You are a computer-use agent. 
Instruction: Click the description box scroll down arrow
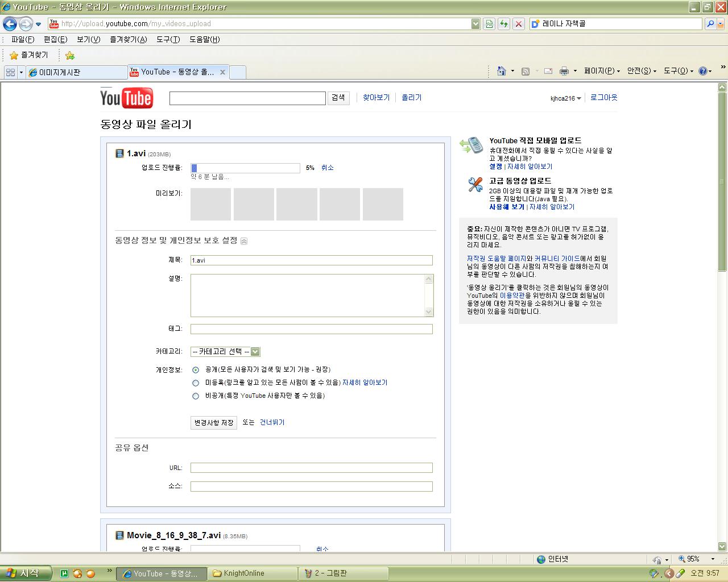pos(429,312)
